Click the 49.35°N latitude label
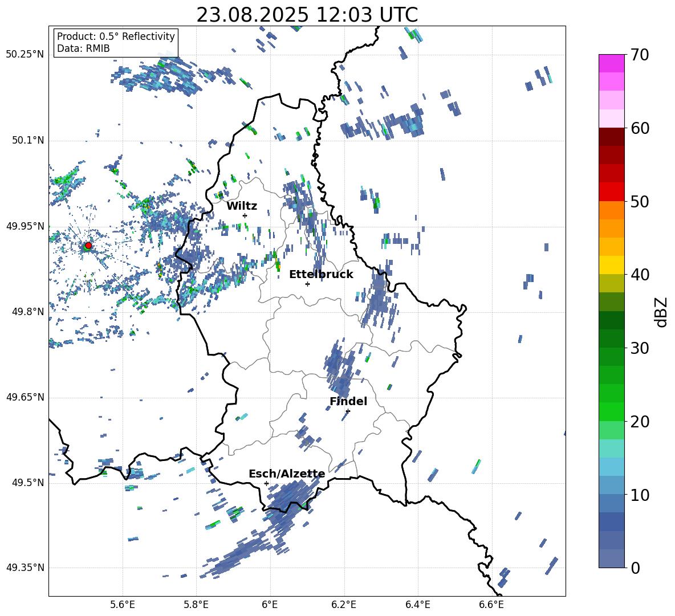The height and width of the screenshot is (616, 675). tap(25, 568)
